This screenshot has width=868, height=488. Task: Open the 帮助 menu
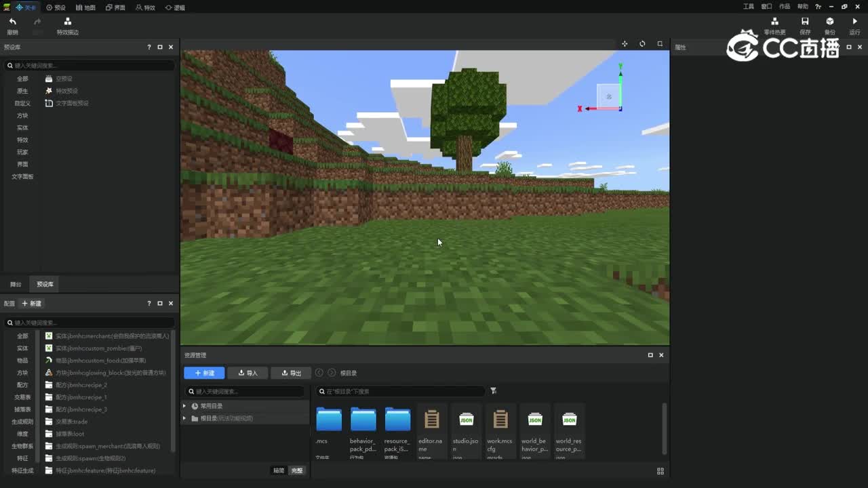click(x=803, y=7)
